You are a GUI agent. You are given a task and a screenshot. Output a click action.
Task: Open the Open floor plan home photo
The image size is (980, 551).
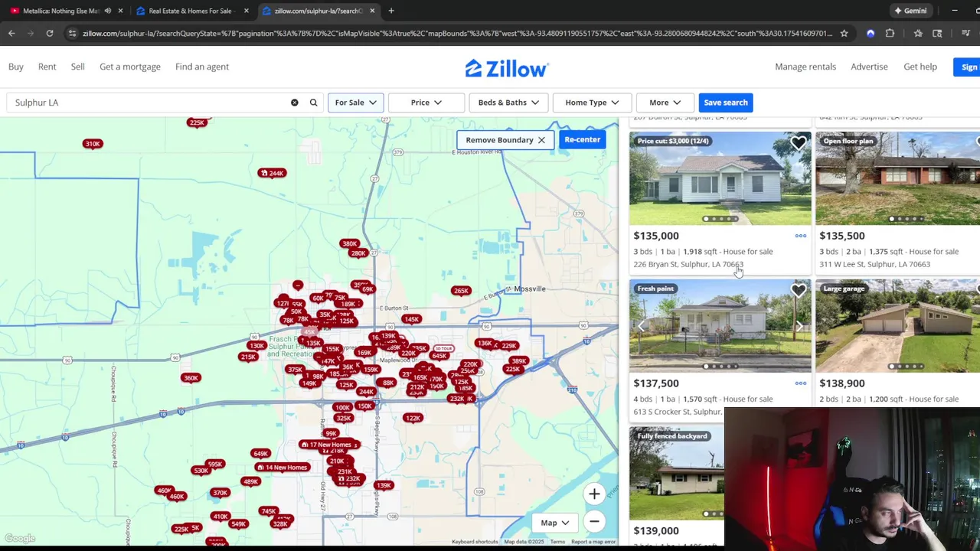[897, 179]
